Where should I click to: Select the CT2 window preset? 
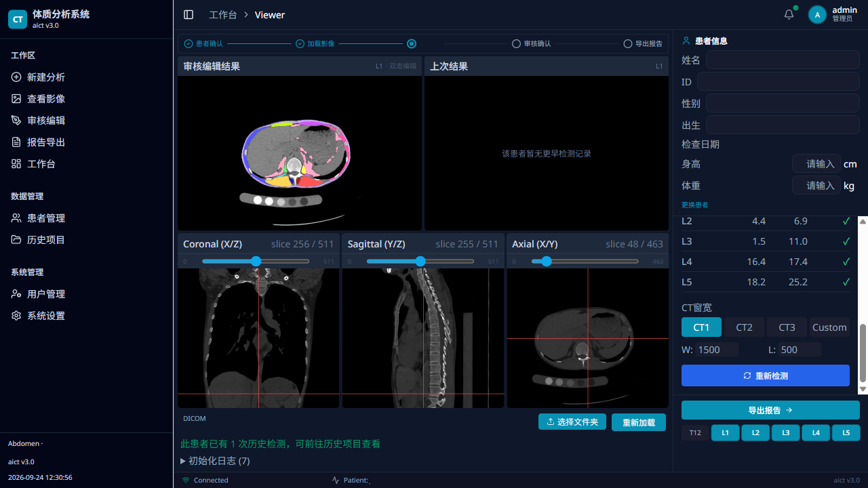coord(744,327)
